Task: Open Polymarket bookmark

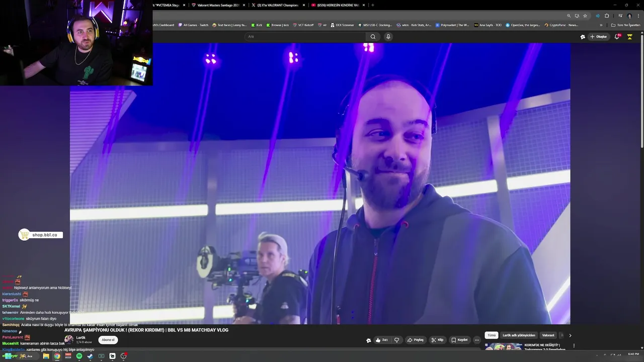Action: (452, 25)
